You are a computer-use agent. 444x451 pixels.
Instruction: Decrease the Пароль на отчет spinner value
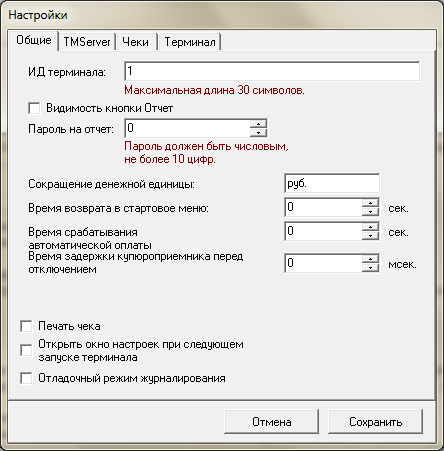pos(258,132)
